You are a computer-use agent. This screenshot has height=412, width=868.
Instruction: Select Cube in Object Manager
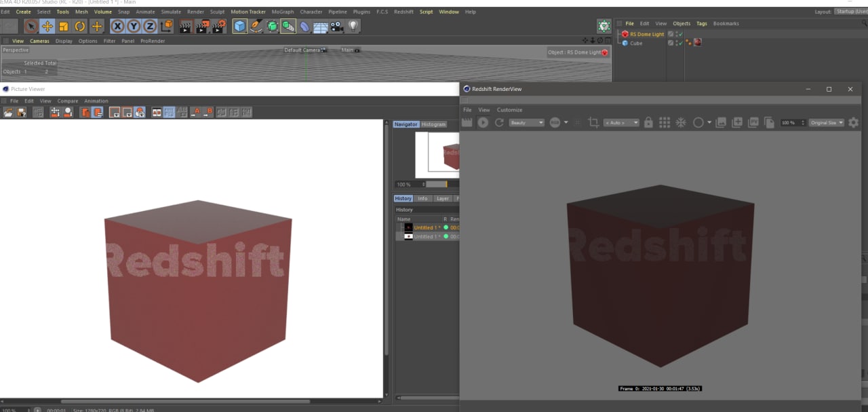[636, 43]
